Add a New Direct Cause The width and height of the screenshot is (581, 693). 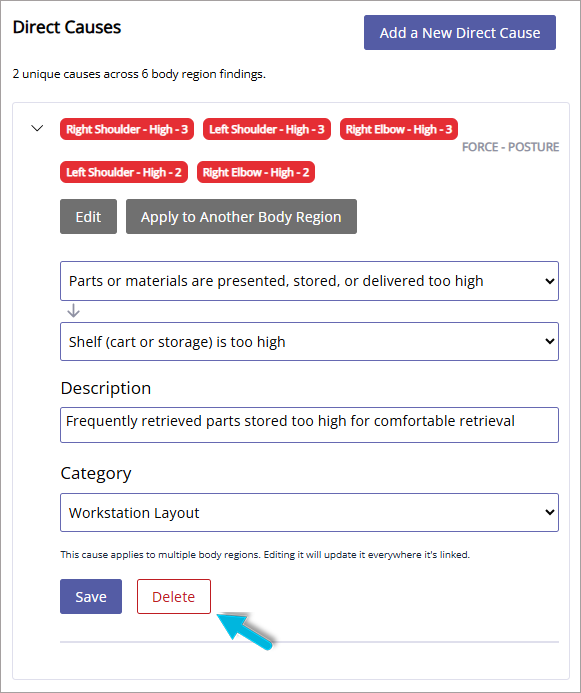(459, 33)
